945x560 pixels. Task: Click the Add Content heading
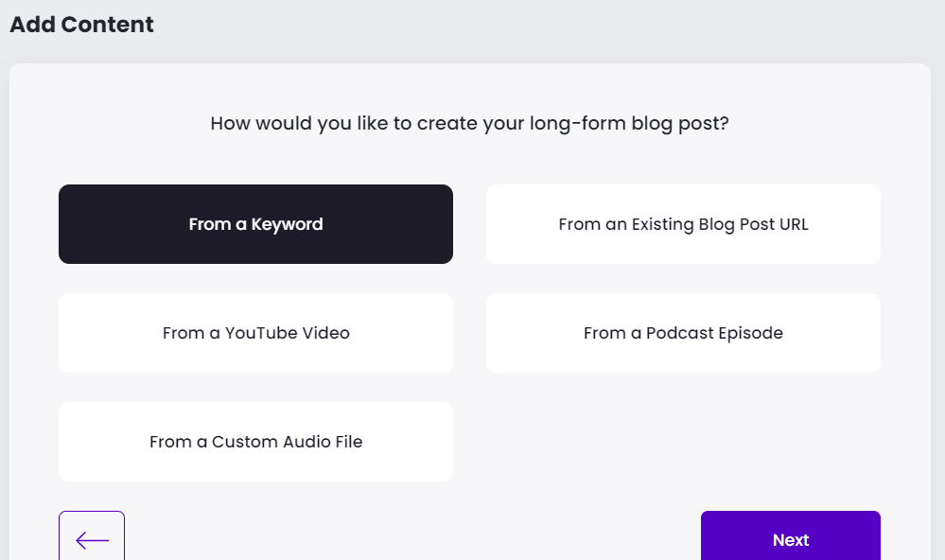(81, 25)
